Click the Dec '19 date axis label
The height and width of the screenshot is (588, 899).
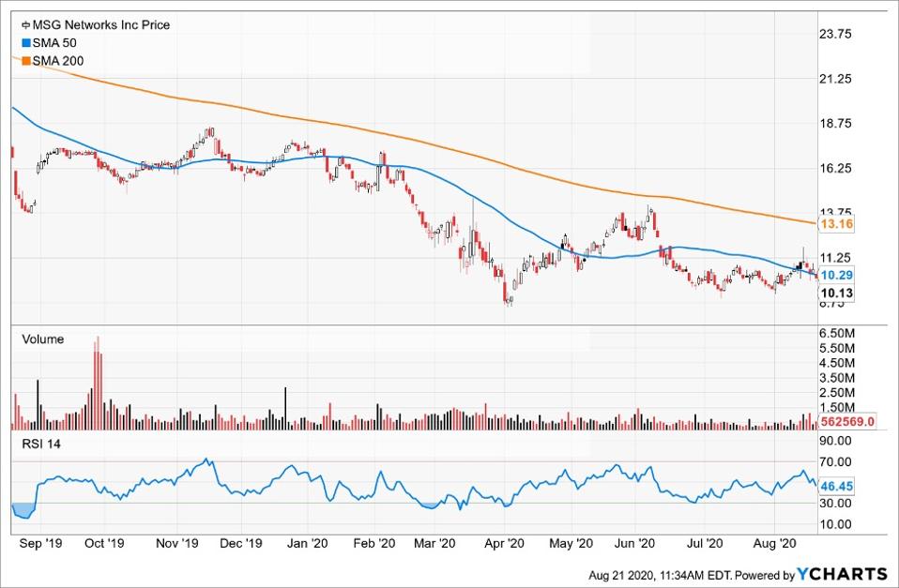point(241,543)
